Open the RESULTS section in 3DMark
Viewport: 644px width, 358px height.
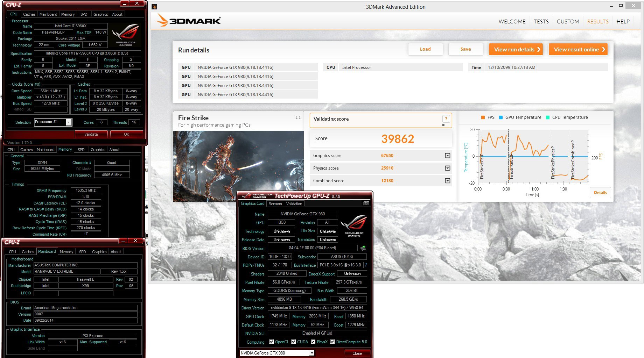598,21
